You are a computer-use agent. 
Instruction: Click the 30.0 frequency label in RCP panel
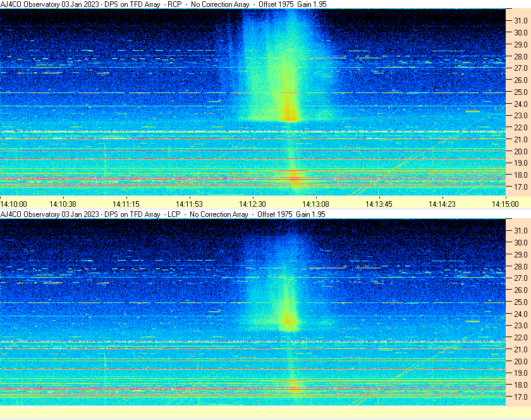point(521,32)
